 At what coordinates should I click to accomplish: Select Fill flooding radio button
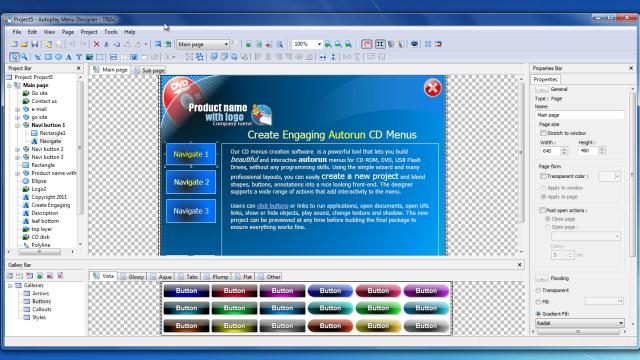click(538, 302)
